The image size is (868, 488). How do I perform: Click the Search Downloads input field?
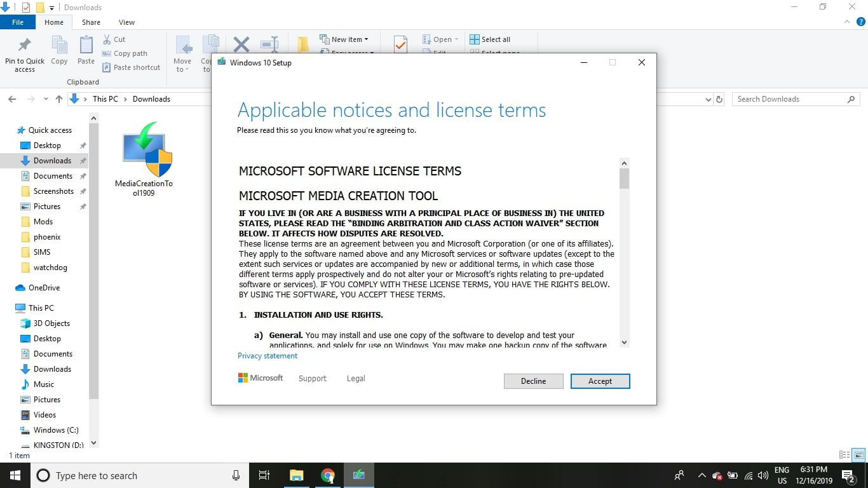795,99
